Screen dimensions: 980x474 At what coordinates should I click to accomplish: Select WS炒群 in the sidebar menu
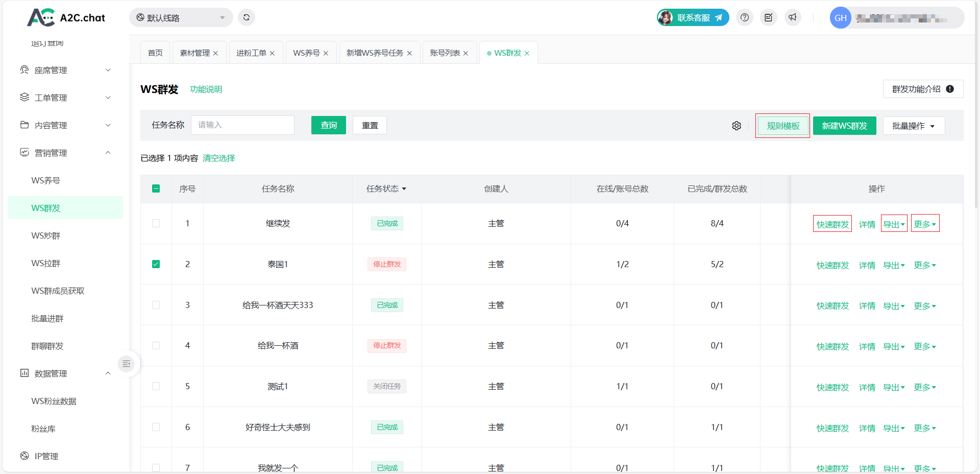tap(46, 235)
